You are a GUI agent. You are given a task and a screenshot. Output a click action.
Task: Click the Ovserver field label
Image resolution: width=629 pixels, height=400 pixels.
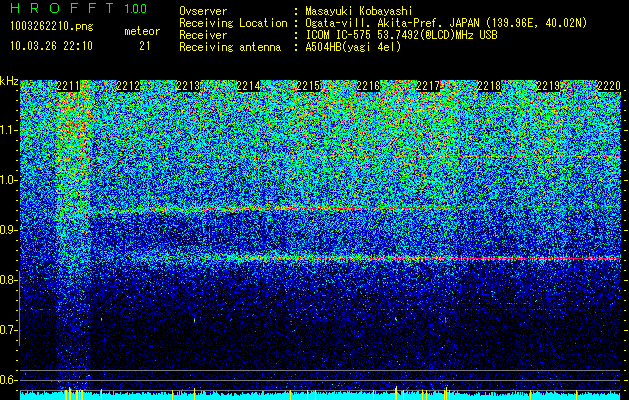[x=203, y=11]
